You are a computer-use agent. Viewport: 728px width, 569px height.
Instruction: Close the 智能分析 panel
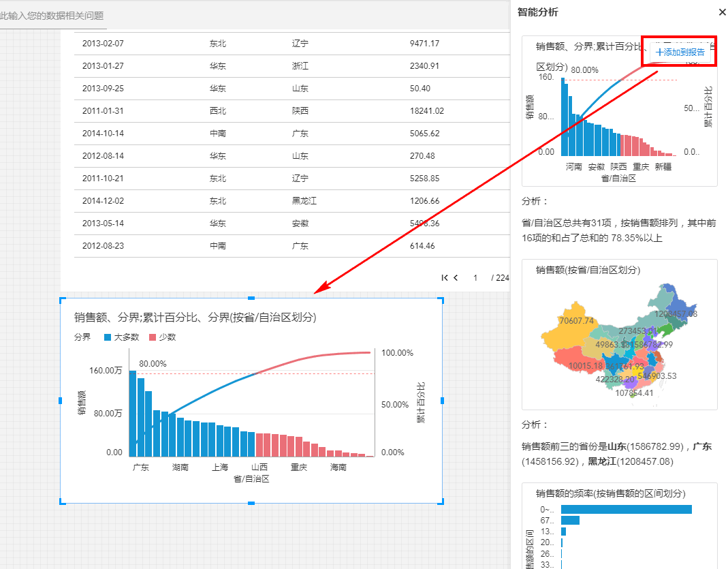coord(722,12)
